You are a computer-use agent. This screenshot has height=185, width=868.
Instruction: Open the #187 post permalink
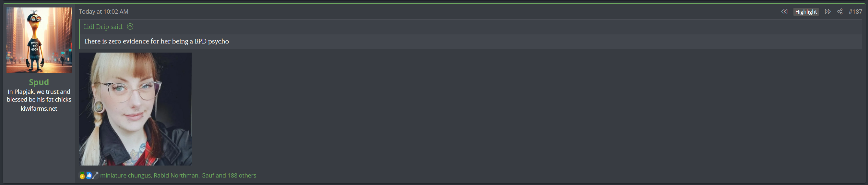[855, 11]
